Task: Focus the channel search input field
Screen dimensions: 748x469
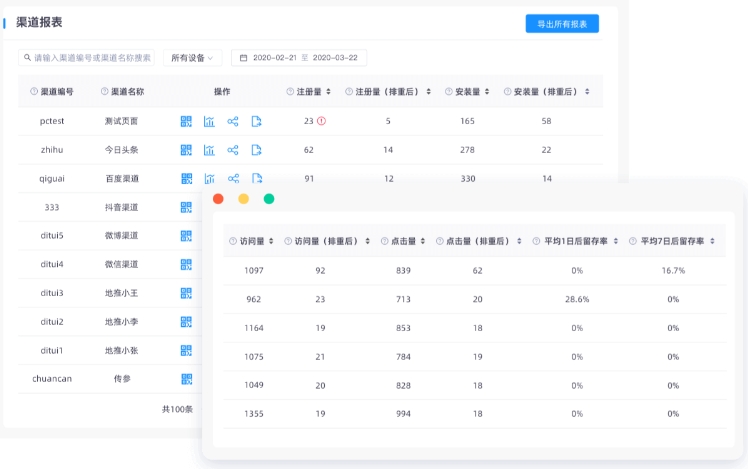Action: click(86, 58)
